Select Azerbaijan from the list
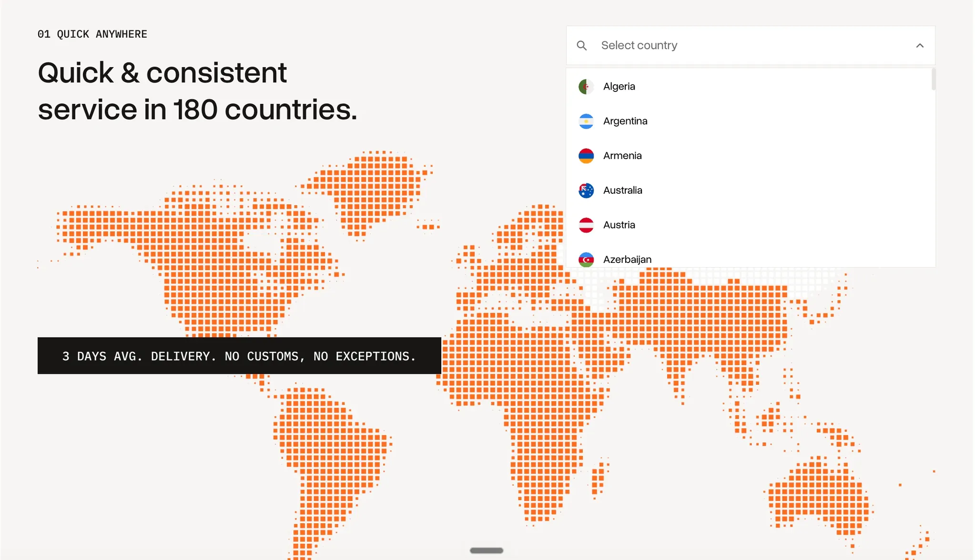 pos(749,255)
